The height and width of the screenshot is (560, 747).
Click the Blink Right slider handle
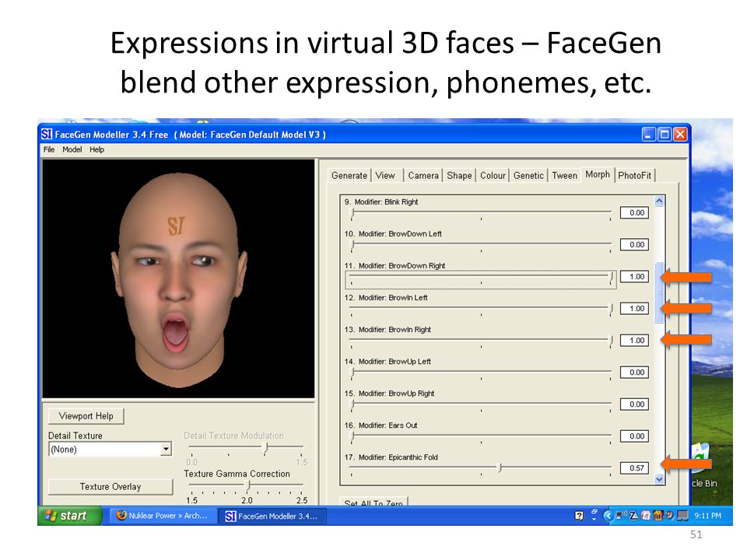pyautogui.click(x=352, y=213)
